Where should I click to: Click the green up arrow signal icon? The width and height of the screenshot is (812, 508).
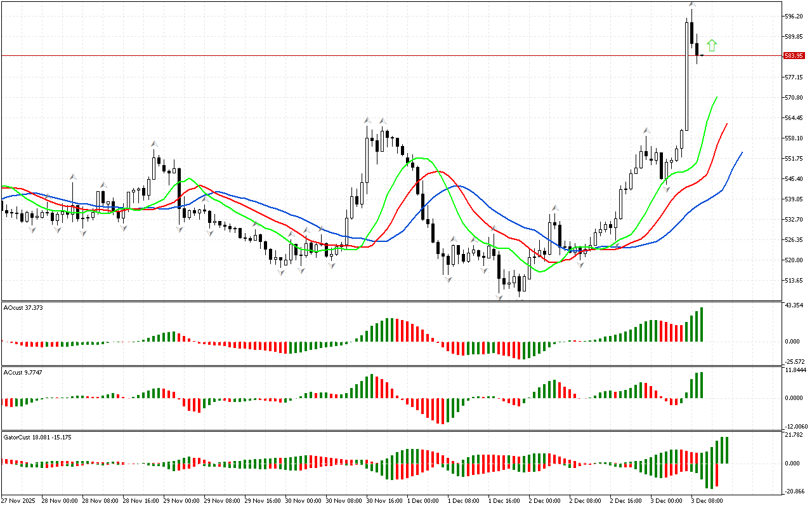(712, 45)
